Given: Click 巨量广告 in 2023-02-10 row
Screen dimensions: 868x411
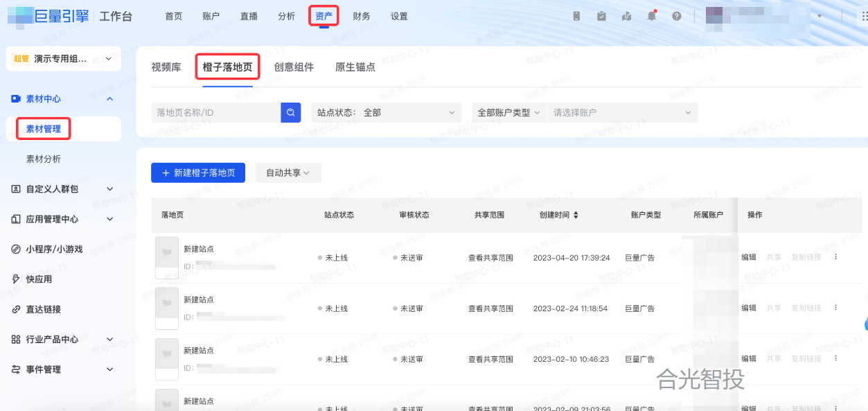Looking at the screenshot, I should (640, 359).
